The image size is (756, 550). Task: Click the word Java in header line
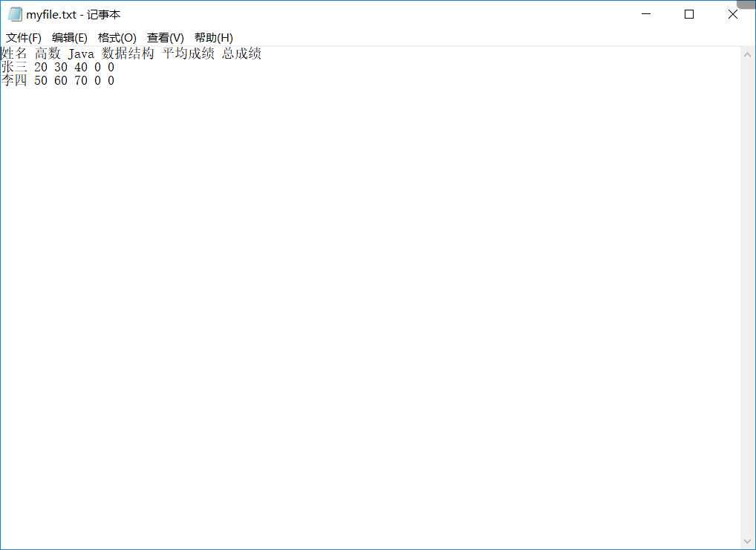[81, 54]
